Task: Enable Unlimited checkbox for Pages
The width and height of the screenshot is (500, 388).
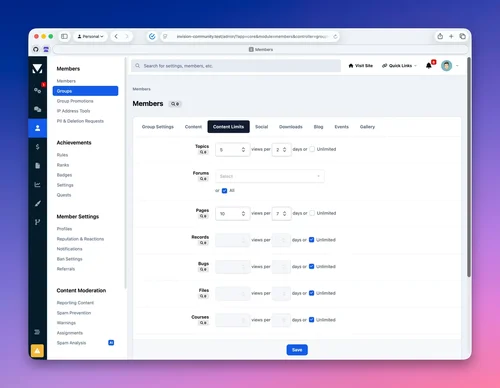Action: pos(312,213)
